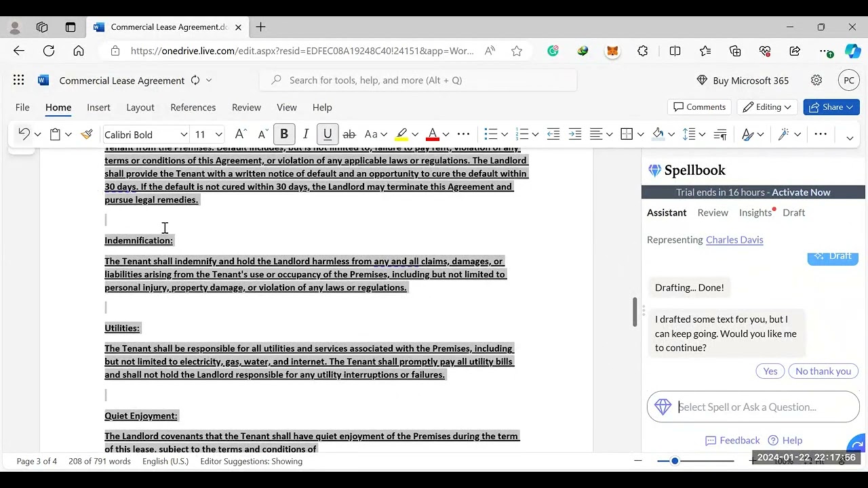Open paragraph alignment options
The height and width of the screenshot is (488, 868).
pyautogui.click(x=596, y=134)
